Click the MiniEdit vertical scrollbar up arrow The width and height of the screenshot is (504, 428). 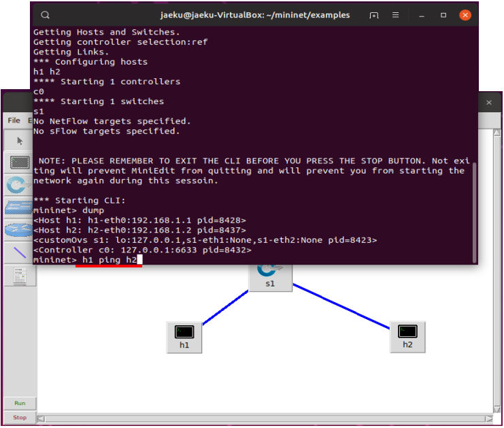click(497, 133)
